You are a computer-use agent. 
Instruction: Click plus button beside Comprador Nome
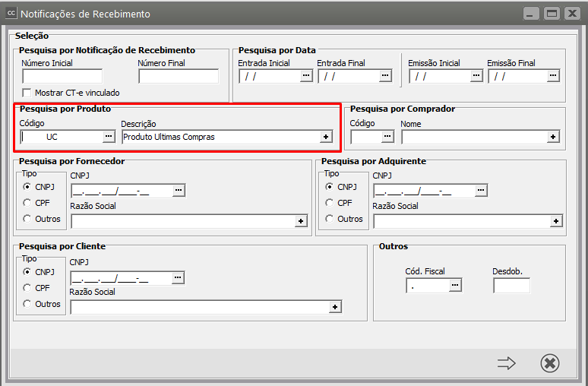[552, 137]
